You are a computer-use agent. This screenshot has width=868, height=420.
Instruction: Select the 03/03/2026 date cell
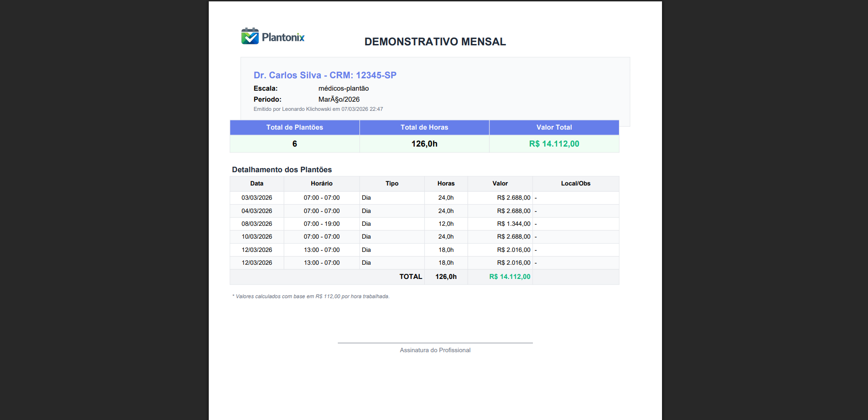point(257,198)
